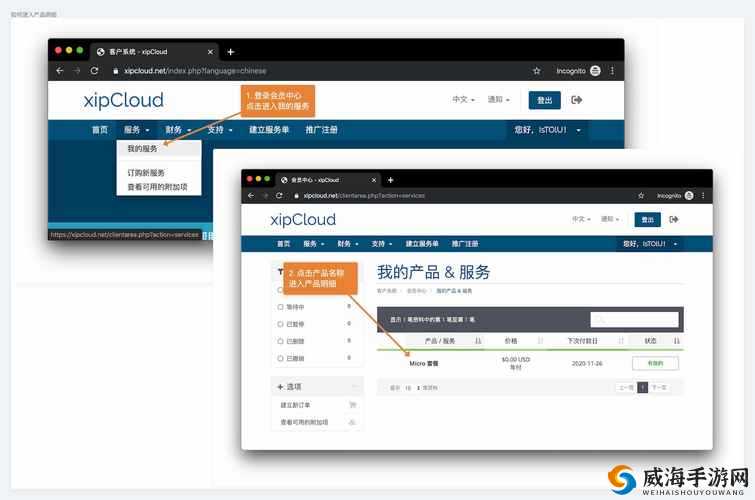Reload the services page in the front window
Viewport: 755px width, 500px height.
(279, 196)
